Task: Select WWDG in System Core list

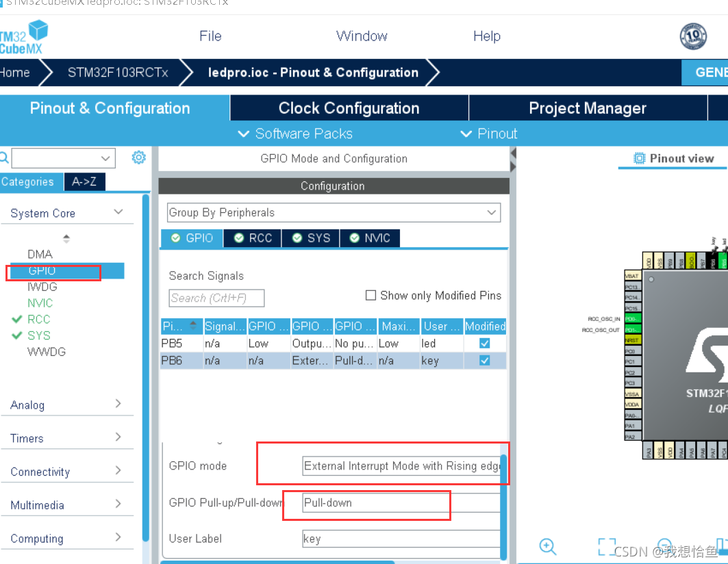Action: pos(47,352)
